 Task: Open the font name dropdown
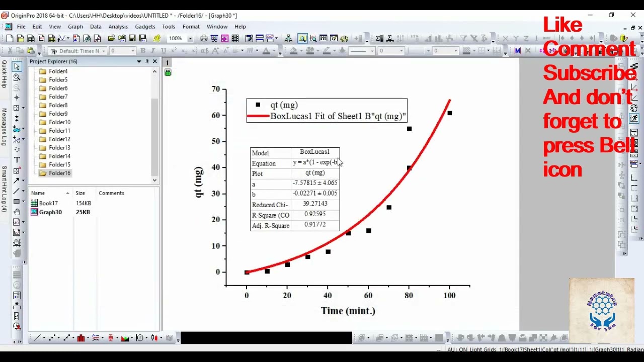pyautogui.click(x=103, y=51)
